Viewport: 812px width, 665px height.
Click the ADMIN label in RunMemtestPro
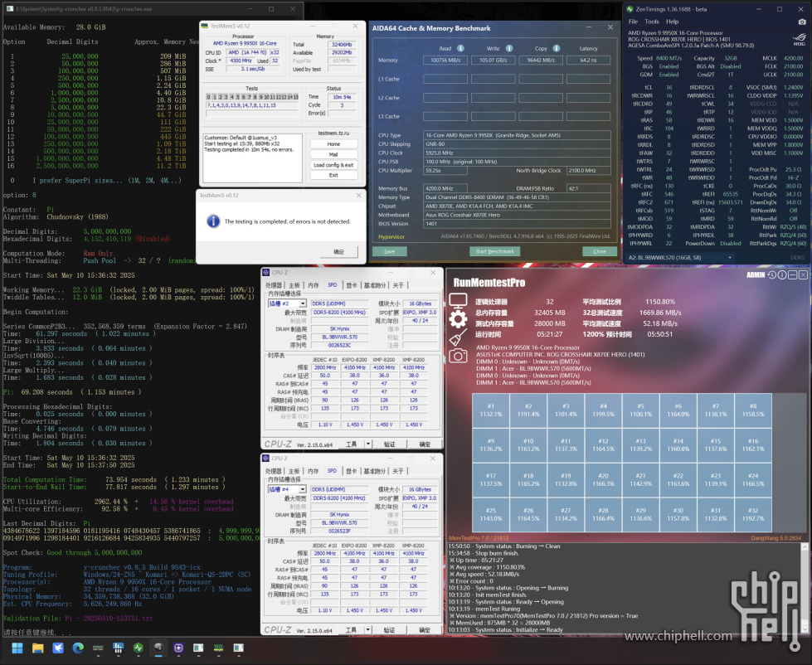tap(756, 275)
